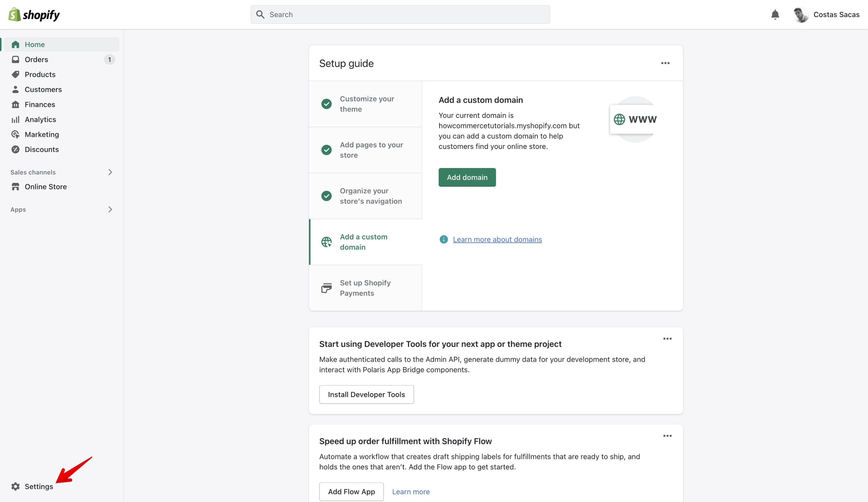Open Customers using the person icon
The height and width of the screenshot is (502, 868).
15,89
